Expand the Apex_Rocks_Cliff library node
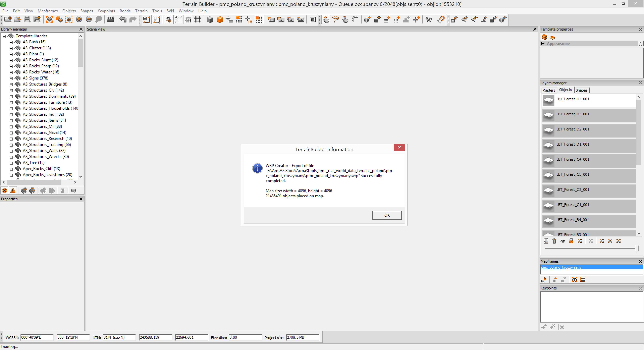The width and height of the screenshot is (644, 350). pos(11,169)
